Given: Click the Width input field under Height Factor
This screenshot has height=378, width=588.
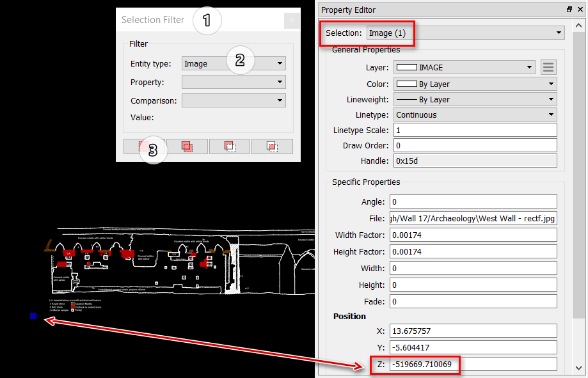Looking at the screenshot, I should [x=473, y=268].
